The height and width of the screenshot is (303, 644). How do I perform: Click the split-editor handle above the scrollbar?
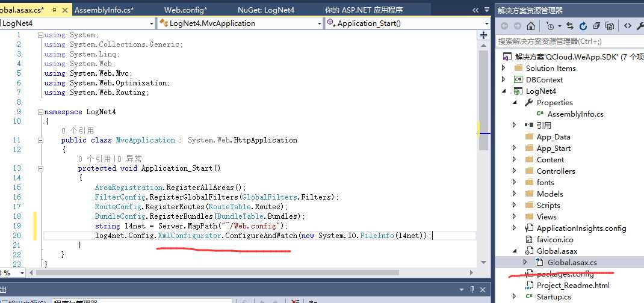click(x=484, y=35)
